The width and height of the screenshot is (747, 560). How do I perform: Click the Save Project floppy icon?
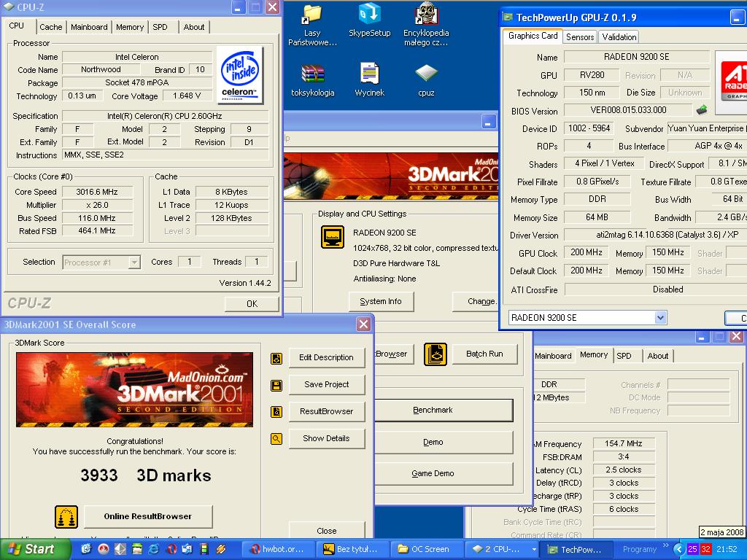276,385
